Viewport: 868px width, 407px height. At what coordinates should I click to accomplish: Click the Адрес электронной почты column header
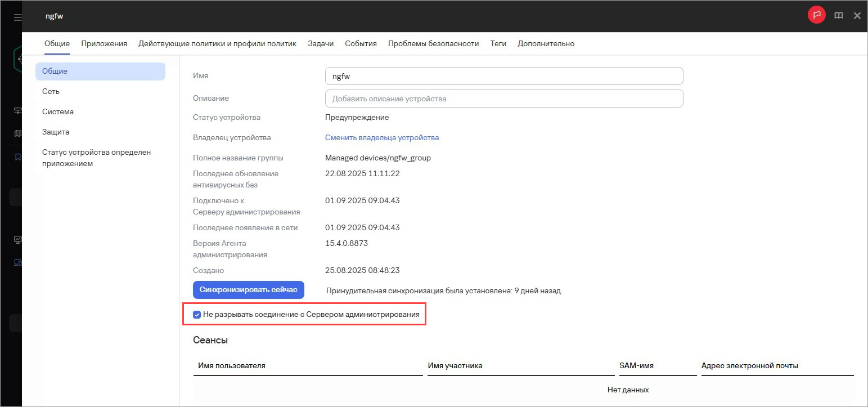pos(749,366)
